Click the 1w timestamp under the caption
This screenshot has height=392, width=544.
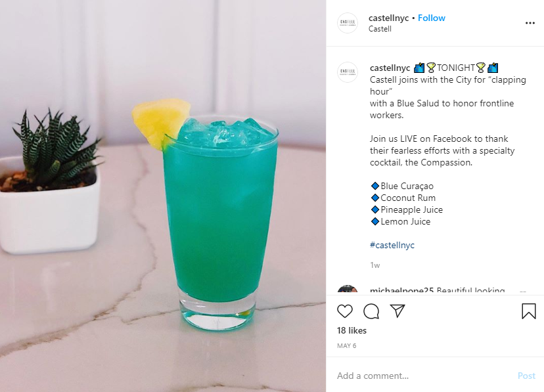click(375, 265)
